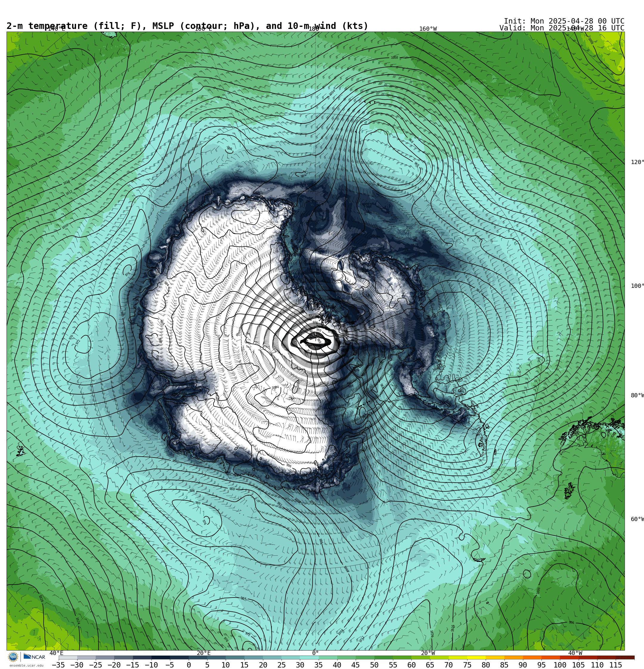Click the 115 colorbar label

pos(616,665)
